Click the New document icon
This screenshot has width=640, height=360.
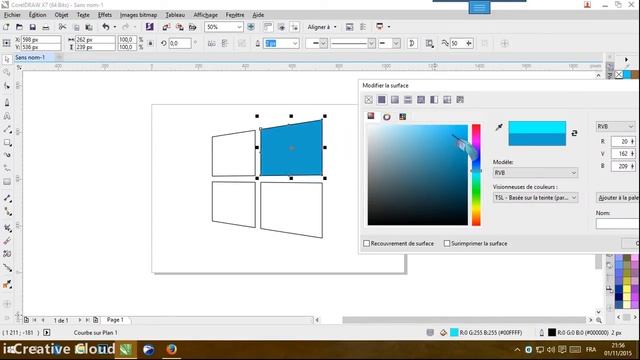coord(6,27)
